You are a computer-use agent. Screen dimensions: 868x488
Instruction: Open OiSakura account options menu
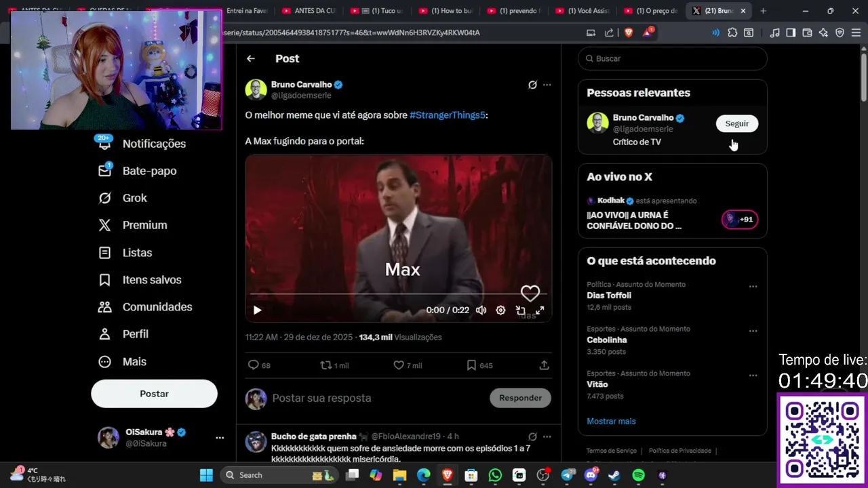pos(220,438)
